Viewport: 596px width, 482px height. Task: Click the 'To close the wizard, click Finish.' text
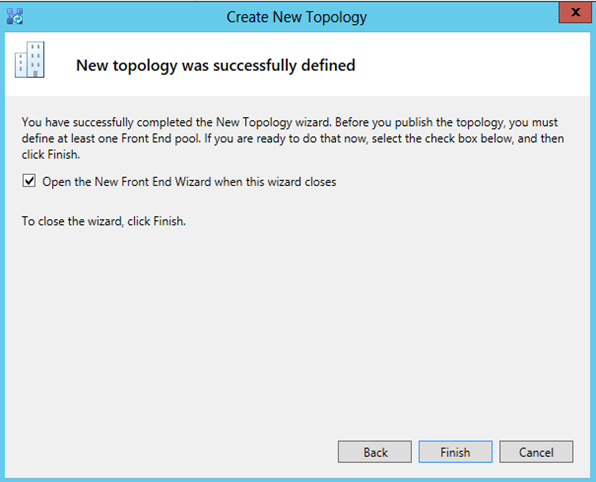click(x=103, y=221)
